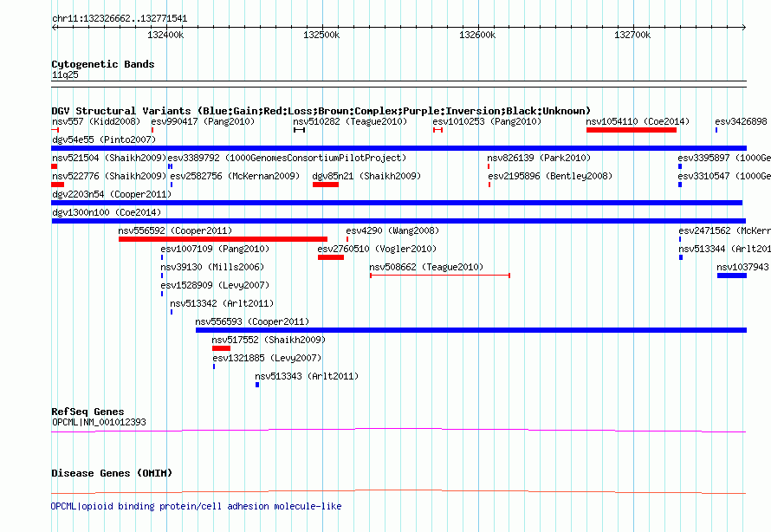This screenshot has width=771, height=532.
Task: Click the esv3426898 variant label
Action: click(x=741, y=121)
